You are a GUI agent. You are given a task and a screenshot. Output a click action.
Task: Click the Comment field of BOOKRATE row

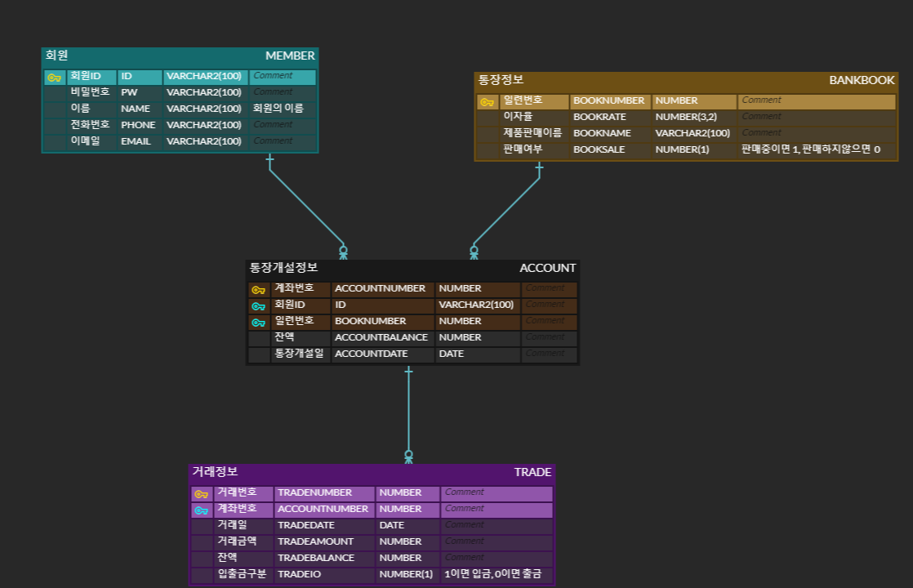(x=817, y=117)
